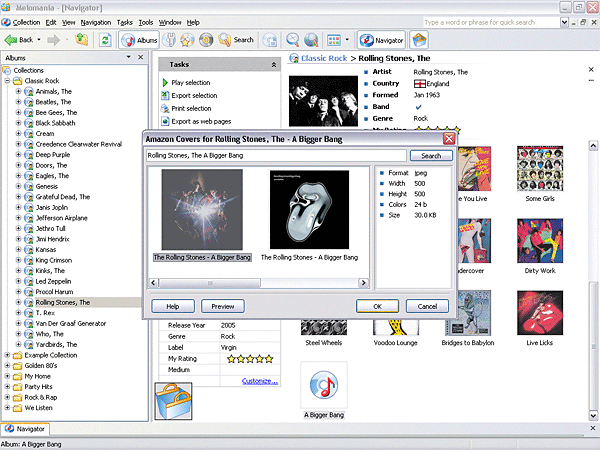Toggle the Band checkmark for Rolling Stones

[418, 107]
